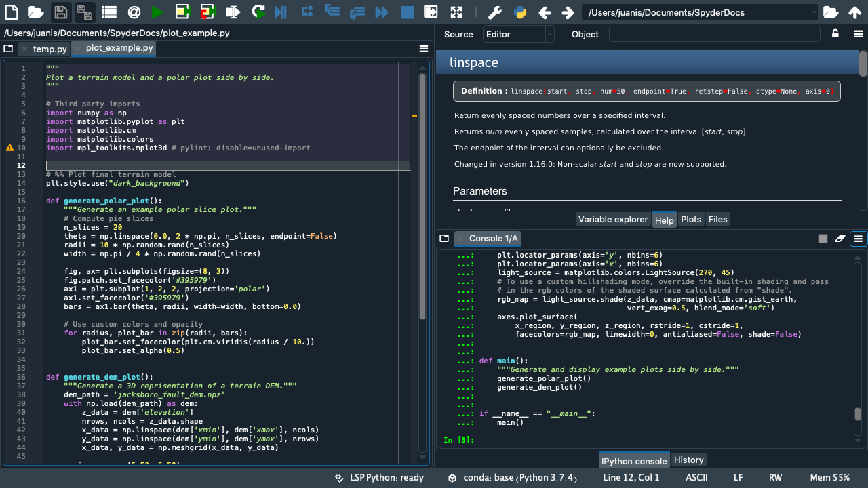Run selection or current line
868x488 pixels.
pos(233,12)
